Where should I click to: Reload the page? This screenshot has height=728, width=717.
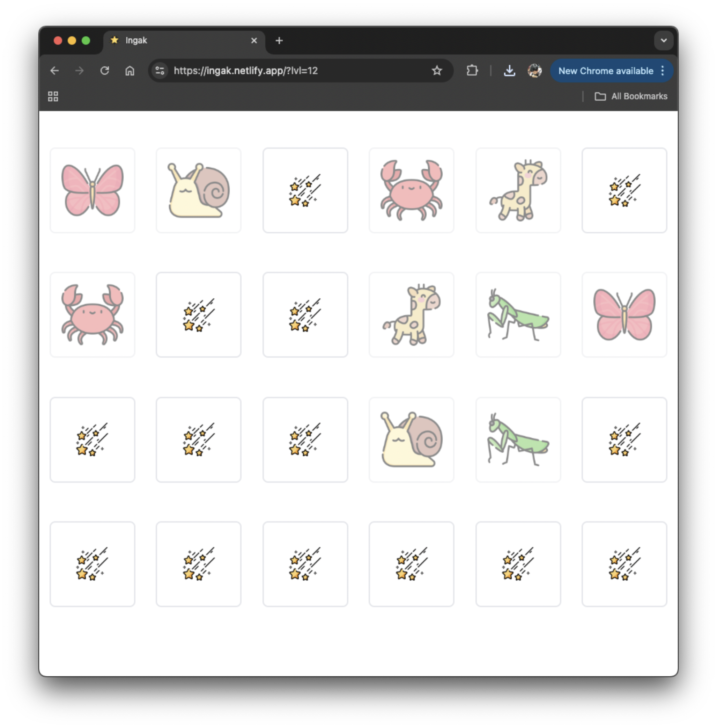coord(105,71)
